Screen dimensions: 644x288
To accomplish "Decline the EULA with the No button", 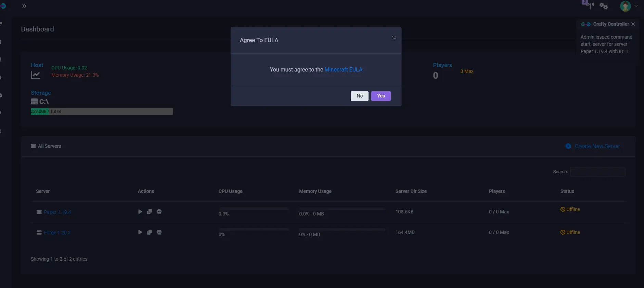I will [360, 96].
